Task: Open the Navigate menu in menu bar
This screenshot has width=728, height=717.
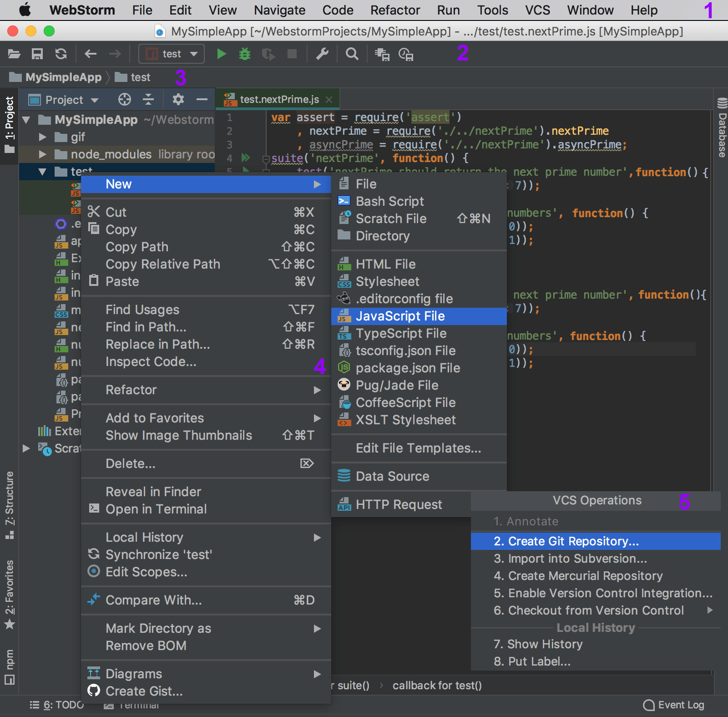Action: click(x=279, y=10)
